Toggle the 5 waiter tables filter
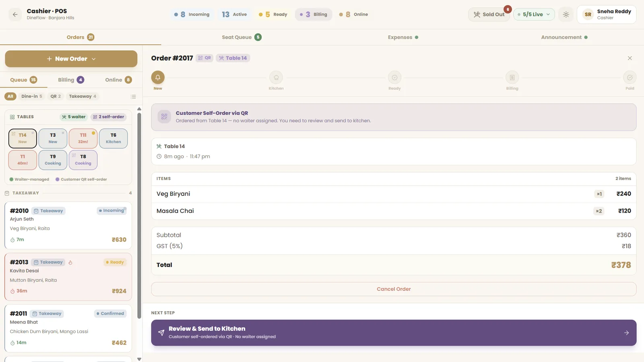Viewport: 644px width, 362px height. [74, 117]
